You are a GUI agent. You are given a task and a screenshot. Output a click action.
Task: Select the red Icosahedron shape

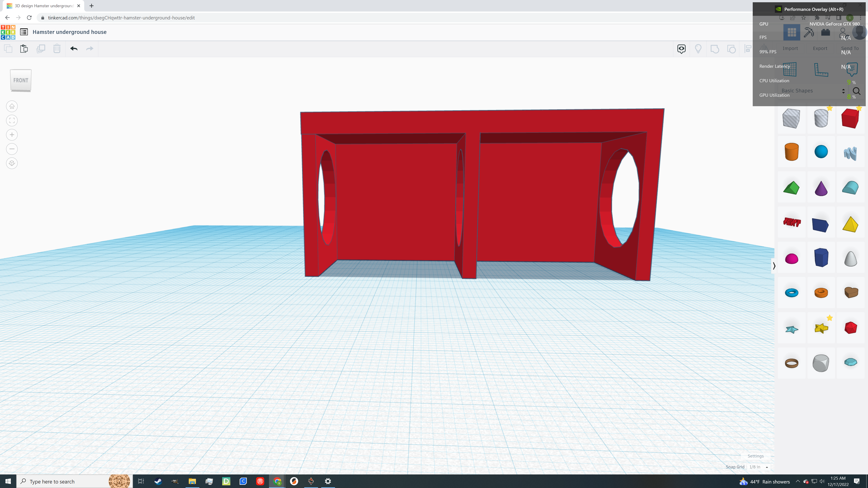point(850,328)
